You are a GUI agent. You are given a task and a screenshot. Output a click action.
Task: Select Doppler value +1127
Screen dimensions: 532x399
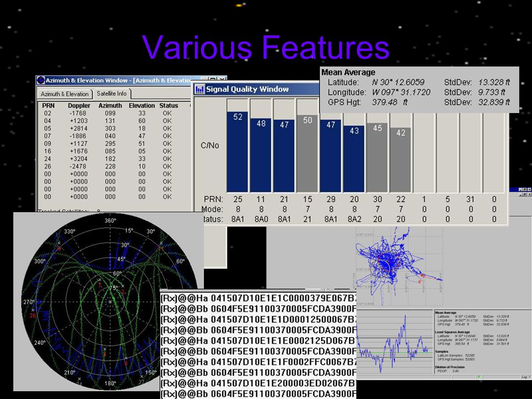[x=79, y=144]
